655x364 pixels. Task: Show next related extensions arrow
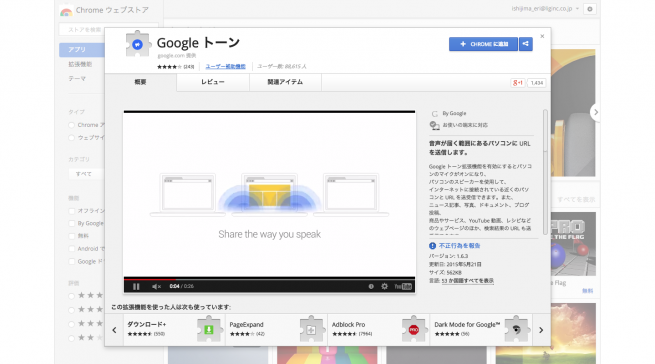(541, 330)
